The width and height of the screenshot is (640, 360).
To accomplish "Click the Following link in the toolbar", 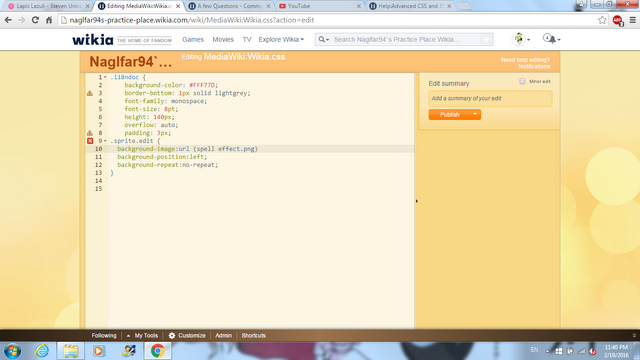I will click(104, 336).
